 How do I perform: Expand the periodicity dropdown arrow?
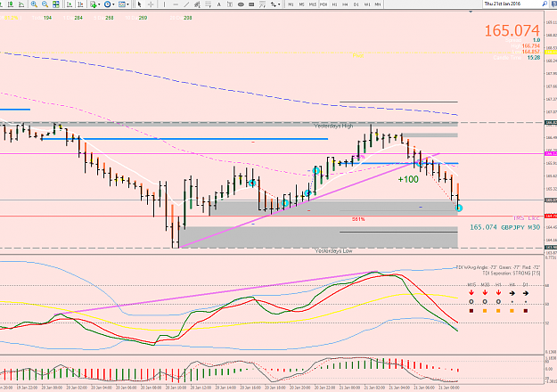[113, 4]
